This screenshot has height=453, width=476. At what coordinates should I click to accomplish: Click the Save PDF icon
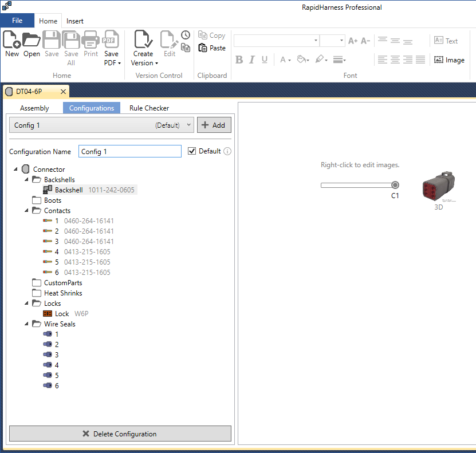[x=111, y=40]
